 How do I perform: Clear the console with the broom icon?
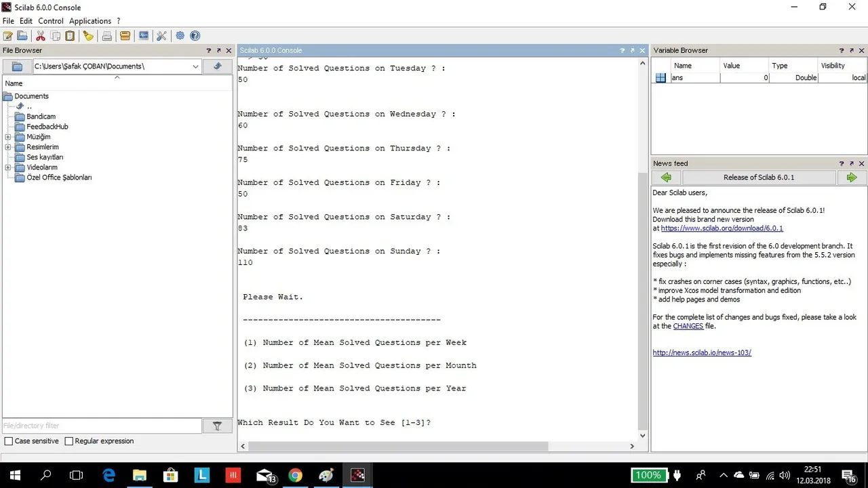pyautogui.click(x=88, y=36)
